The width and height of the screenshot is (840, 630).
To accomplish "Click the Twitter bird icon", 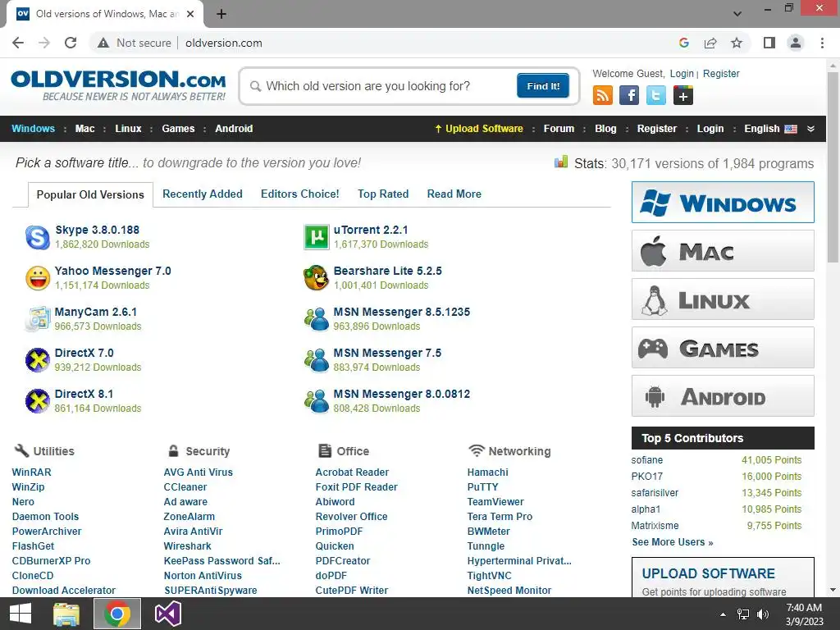I will tap(655, 95).
